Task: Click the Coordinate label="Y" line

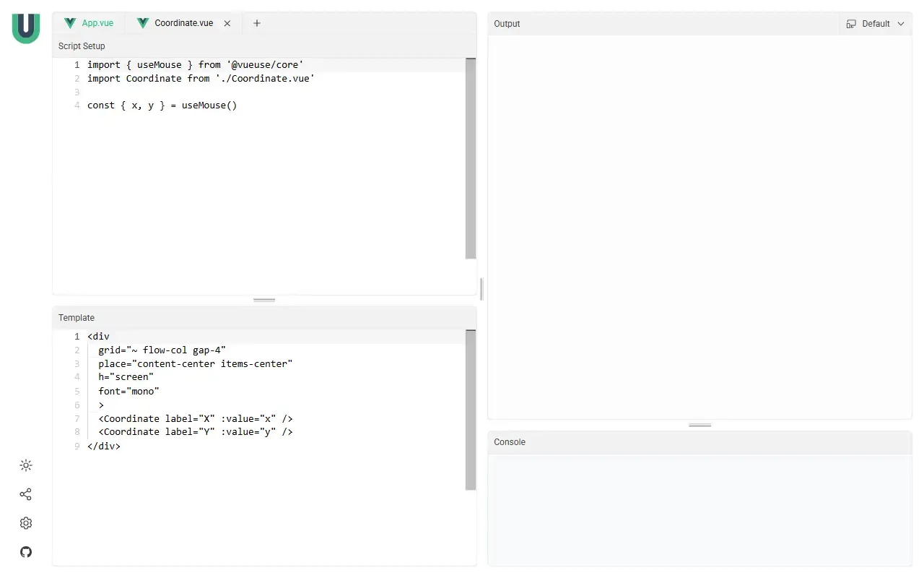Action: click(x=196, y=432)
